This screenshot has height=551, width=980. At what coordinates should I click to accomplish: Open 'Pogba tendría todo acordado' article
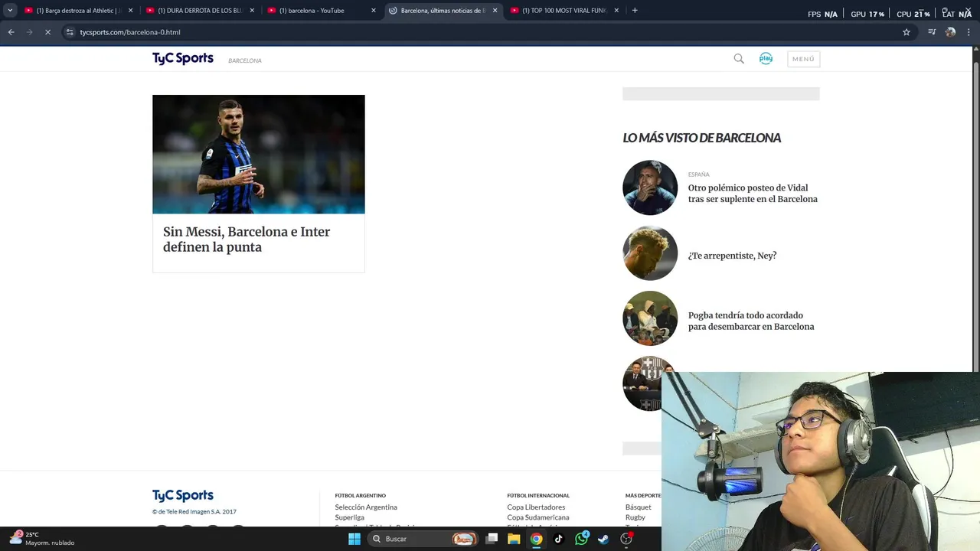[x=751, y=321]
